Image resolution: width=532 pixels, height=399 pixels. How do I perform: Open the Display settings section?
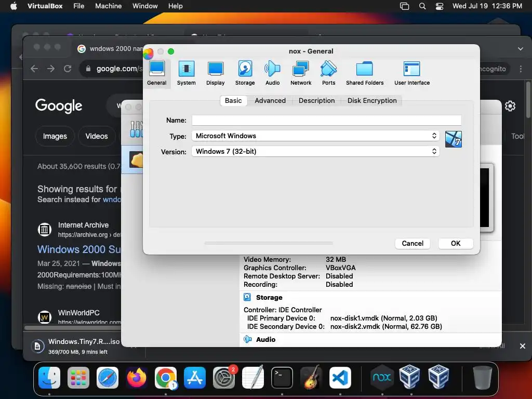(216, 73)
